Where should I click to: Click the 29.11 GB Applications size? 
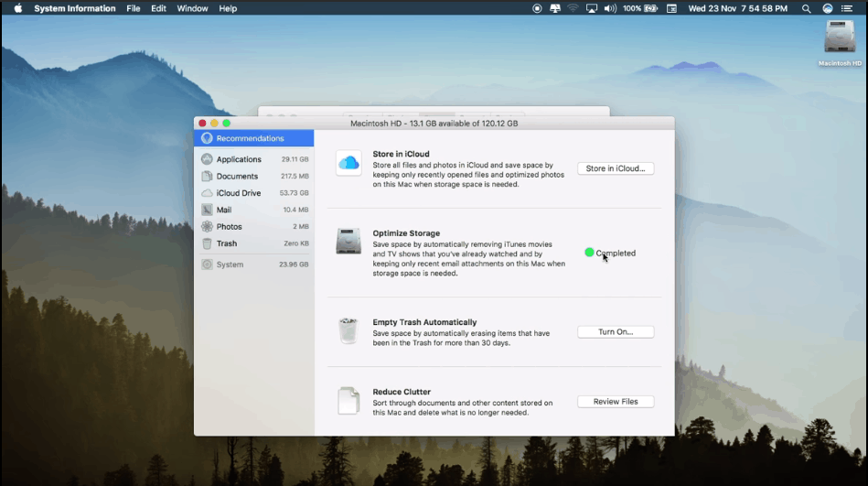[295, 159]
